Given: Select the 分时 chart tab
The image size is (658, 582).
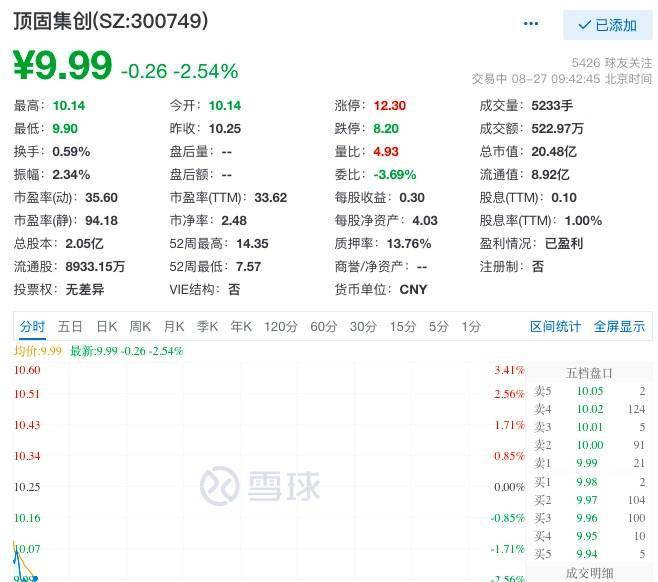Looking at the screenshot, I should [x=32, y=326].
